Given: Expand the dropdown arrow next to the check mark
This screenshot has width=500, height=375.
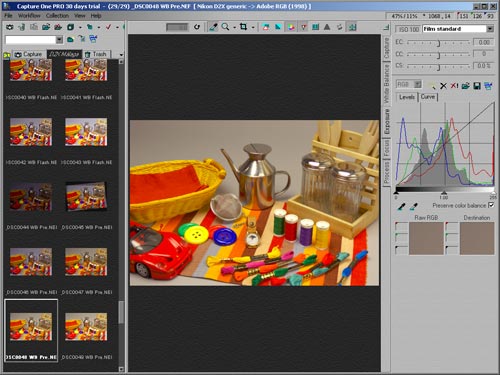Looking at the screenshot, I should pyautogui.click(x=117, y=27).
